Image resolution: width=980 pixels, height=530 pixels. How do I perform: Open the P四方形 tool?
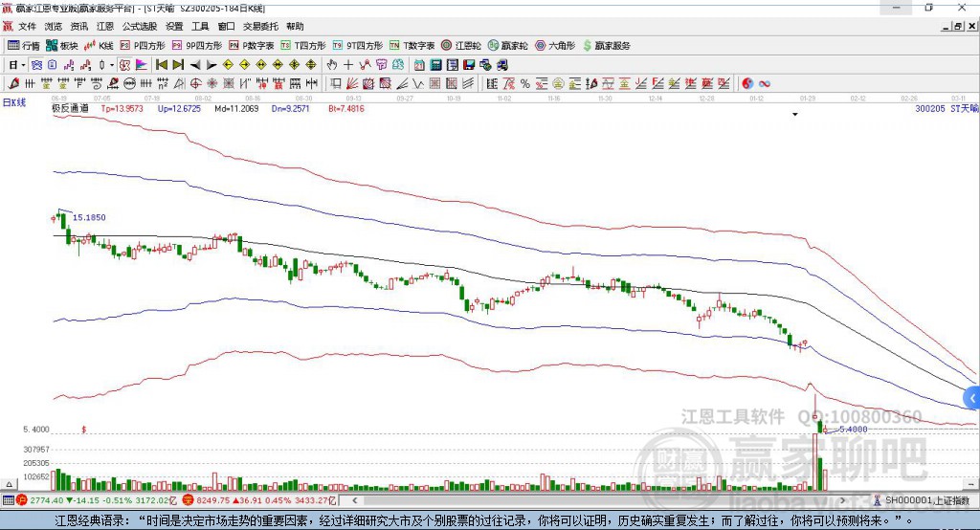coord(143,46)
